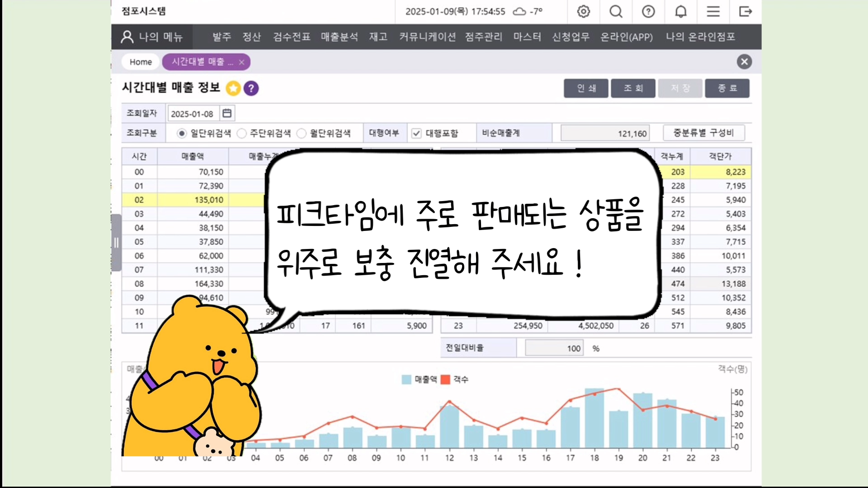Open help question mark in header
868x488 pixels.
click(648, 11)
